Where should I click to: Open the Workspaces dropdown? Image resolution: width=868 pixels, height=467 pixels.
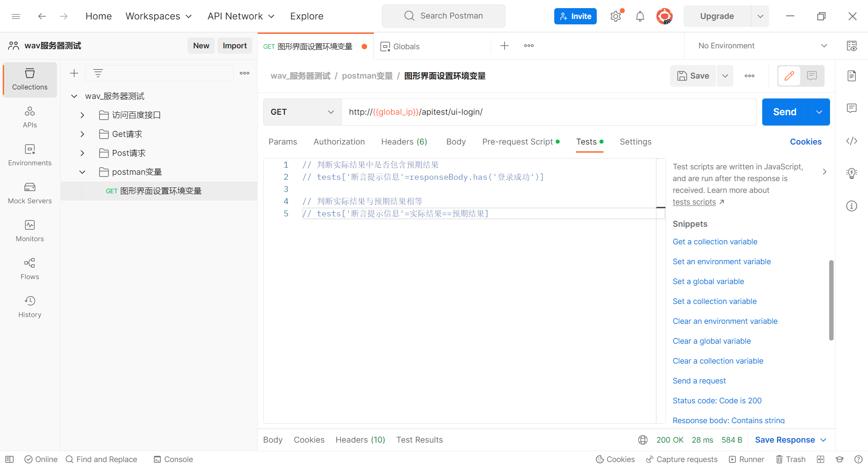(159, 16)
